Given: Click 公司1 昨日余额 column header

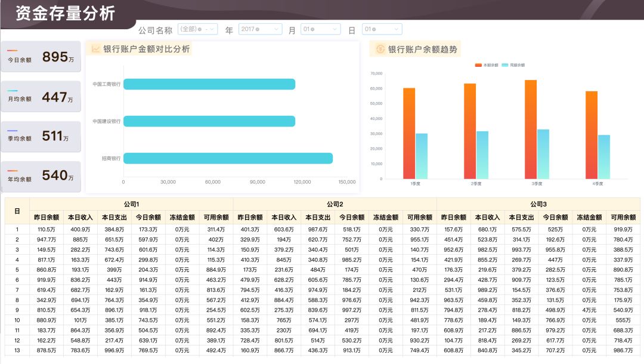Looking at the screenshot, I should tap(47, 217).
